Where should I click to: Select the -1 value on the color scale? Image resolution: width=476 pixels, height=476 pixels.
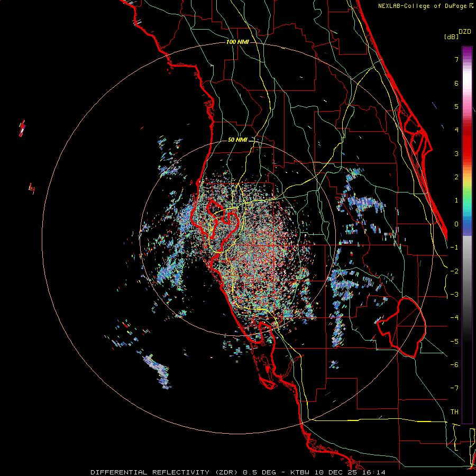tap(454, 248)
